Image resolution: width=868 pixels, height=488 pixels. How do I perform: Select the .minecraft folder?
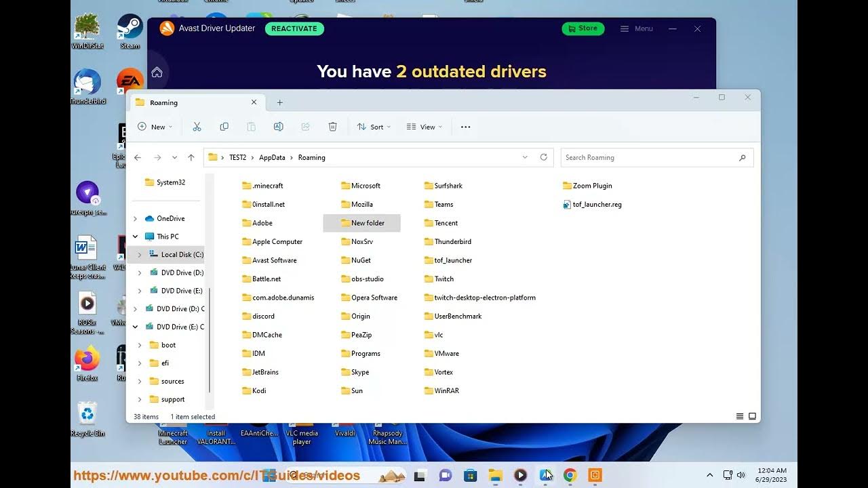click(263, 186)
